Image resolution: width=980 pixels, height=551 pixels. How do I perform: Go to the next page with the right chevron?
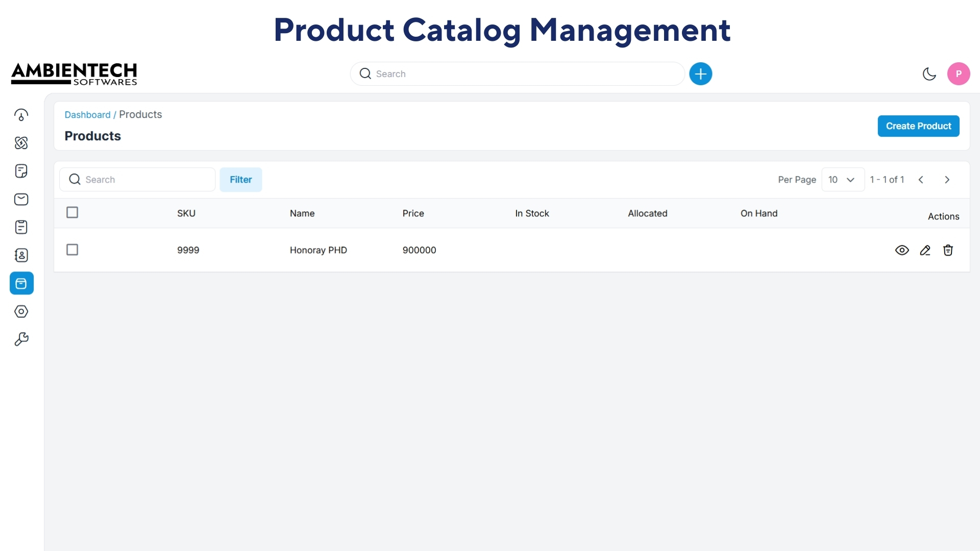click(x=948, y=180)
